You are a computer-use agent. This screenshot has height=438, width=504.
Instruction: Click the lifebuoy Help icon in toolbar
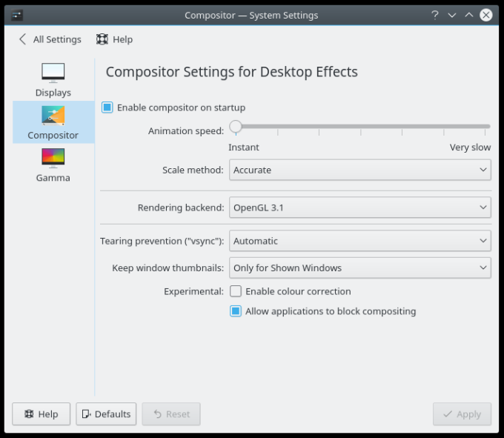pos(102,39)
